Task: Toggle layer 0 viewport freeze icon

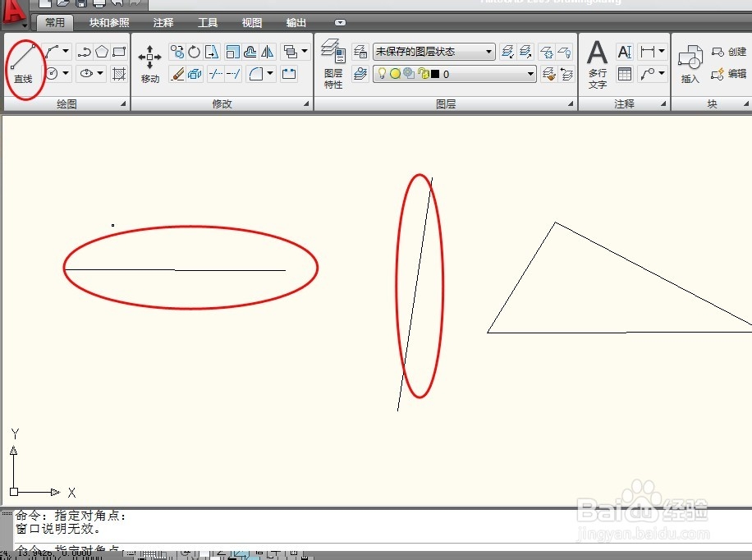Action: point(408,73)
